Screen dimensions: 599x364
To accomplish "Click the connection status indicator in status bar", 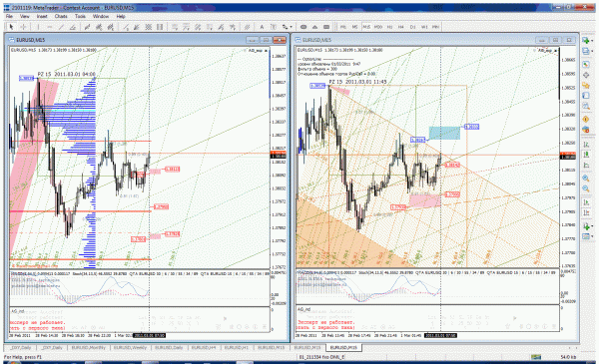I will click(536, 357).
